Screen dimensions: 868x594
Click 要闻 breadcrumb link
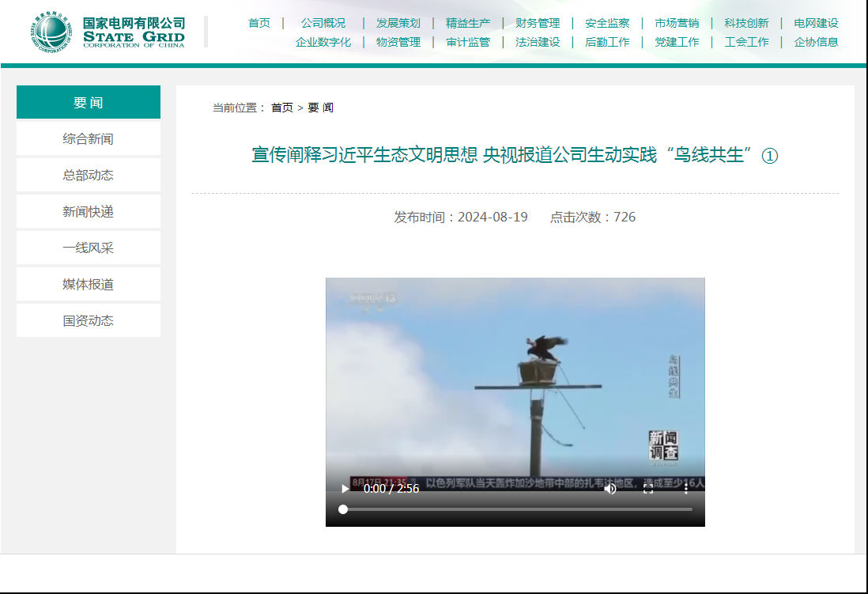pyautogui.click(x=320, y=108)
